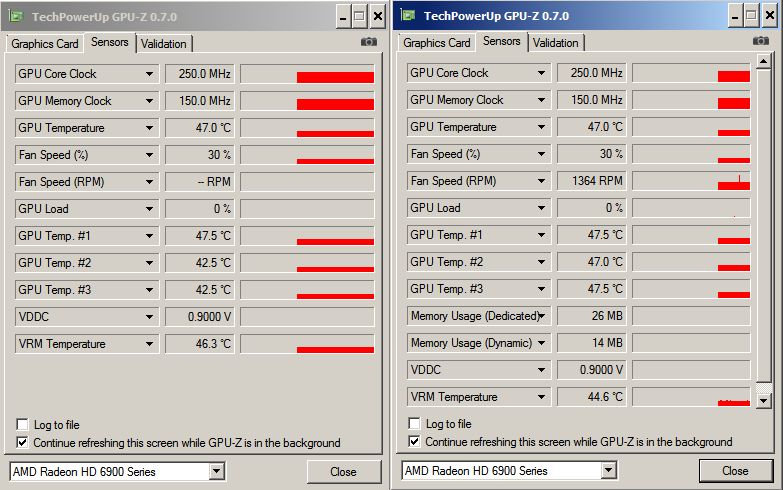783x490 pixels.
Task: Click sensor list scrollbar thumb in right window
Action: point(764,226)
